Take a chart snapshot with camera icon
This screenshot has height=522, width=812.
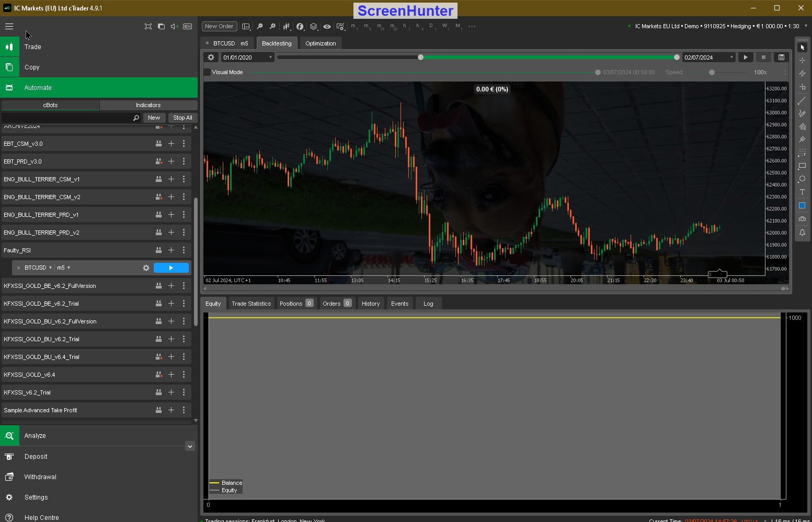tap(802, 219)
